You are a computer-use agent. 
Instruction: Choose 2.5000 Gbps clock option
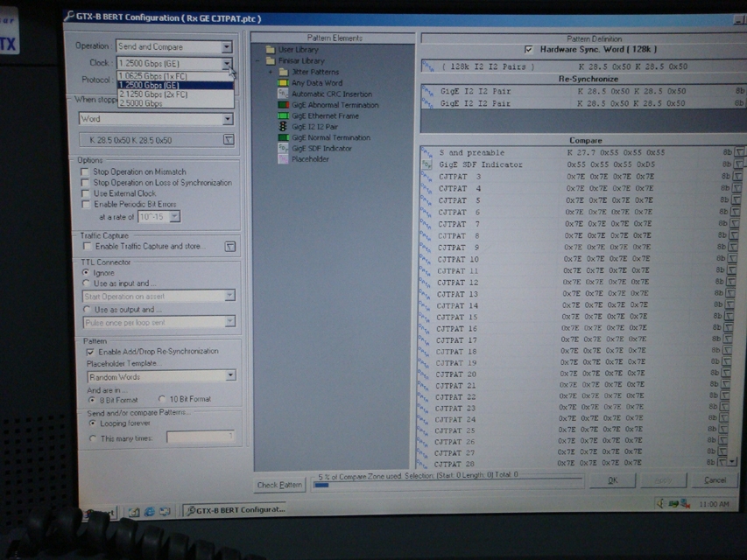point(175,103)
